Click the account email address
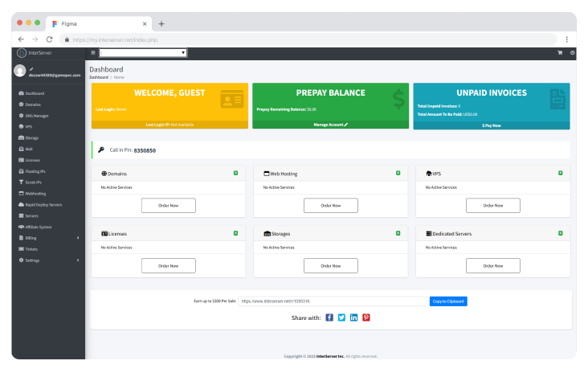This screenshot has width=588, height=369. tap(55, 75)
